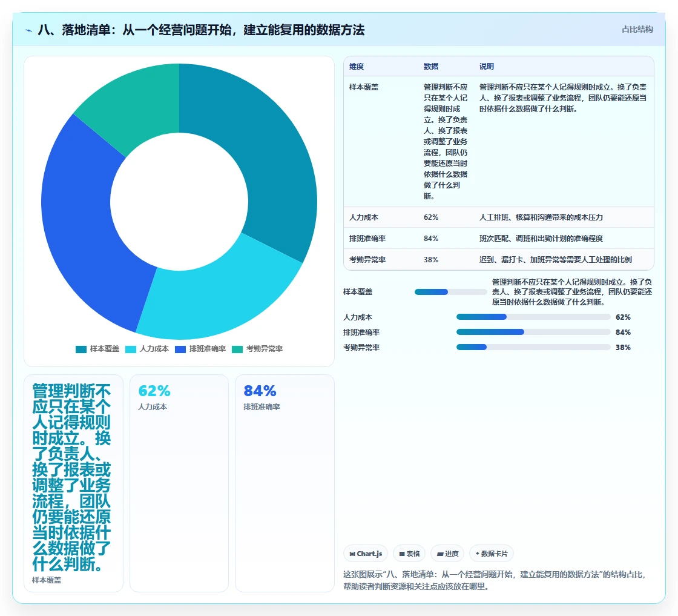Select the 考勤异常率 table row label
Screen dimensions: 678x616
click(367, 260)
